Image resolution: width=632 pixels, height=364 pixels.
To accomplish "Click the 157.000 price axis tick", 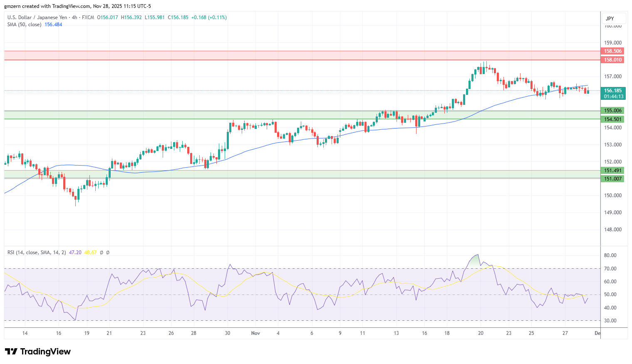I will [613, 77].
